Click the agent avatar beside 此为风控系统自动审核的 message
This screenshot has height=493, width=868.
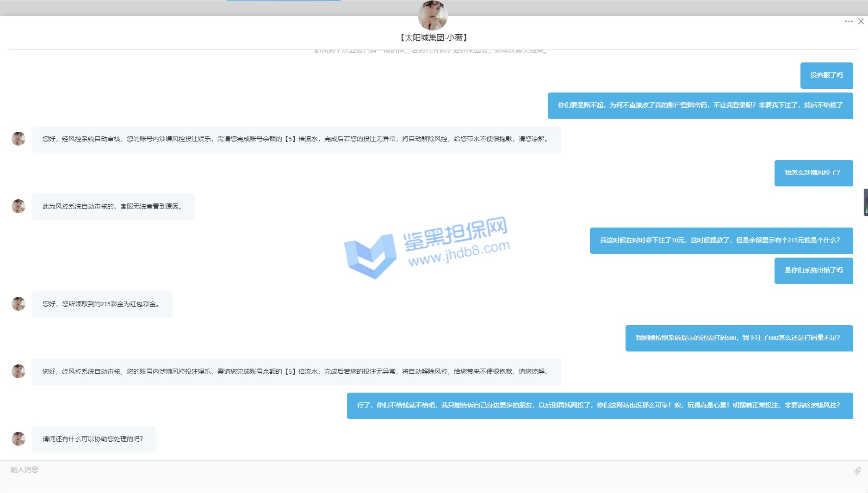19,206
